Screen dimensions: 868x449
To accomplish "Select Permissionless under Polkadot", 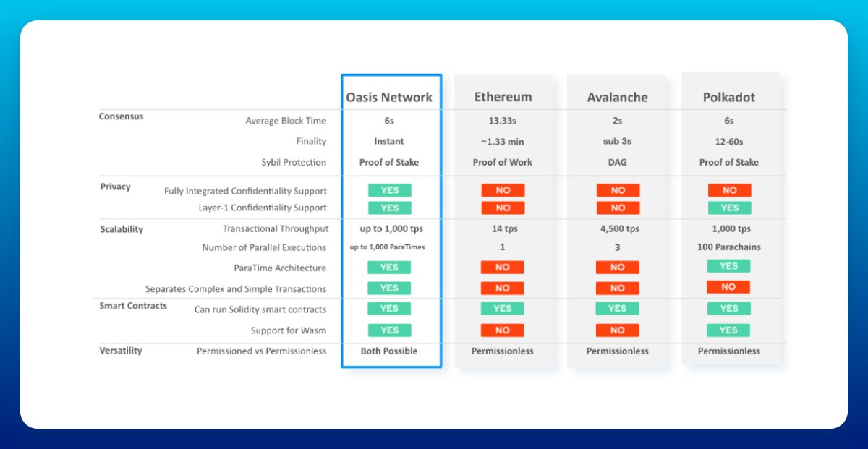I will [x=729, y=351].
